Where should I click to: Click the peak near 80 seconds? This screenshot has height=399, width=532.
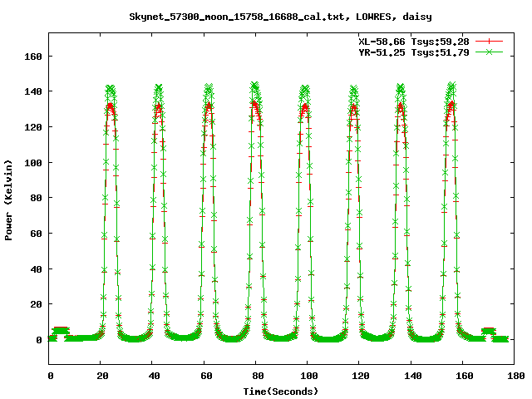pos(255,86)
